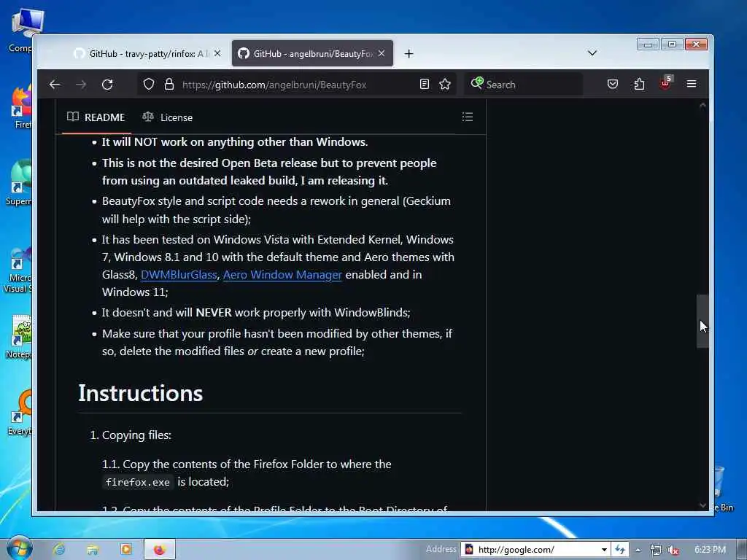Open the Aero Window Manager link
Screen dimensions: 747x560
pyautogui.click(x=282, y=275)
